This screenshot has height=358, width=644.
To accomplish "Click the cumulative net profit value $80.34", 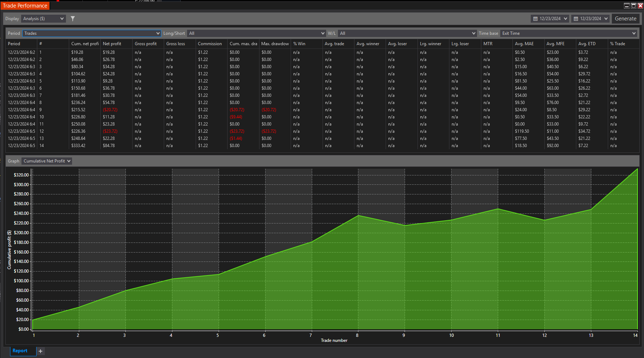I will [x=77, y=67].
